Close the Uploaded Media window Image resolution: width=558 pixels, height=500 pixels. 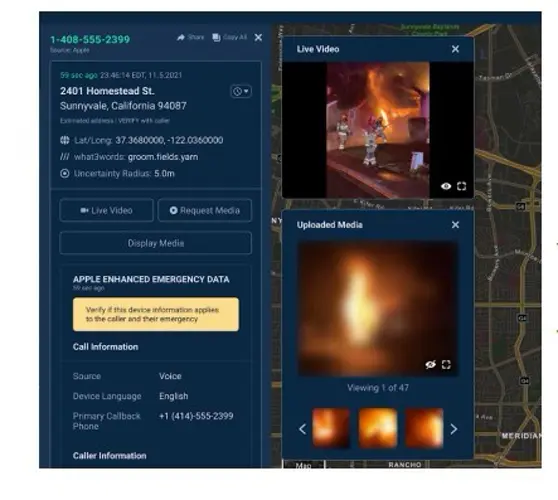455,225
